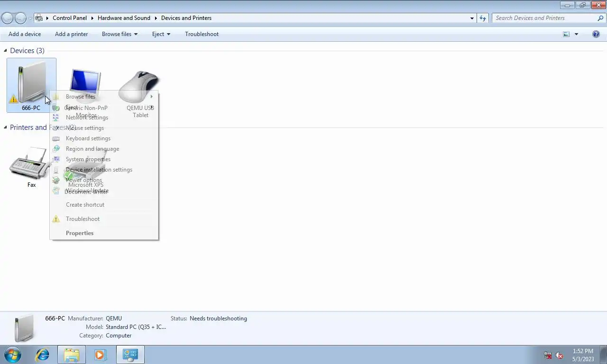The height and width of the screenshot is (364, 607).
Task: Expand the arrow after Control Panel breadcrumb
Action: (92, 18)
